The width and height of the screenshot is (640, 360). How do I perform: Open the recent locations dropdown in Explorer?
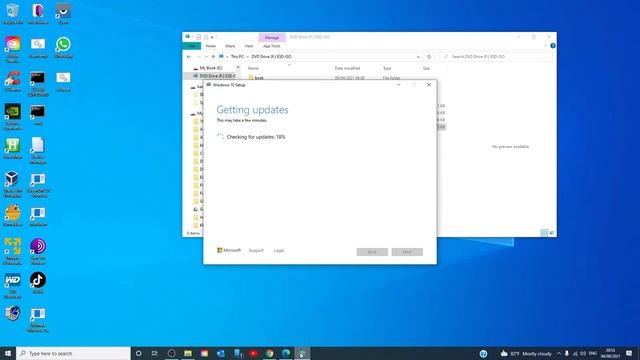pyautogui.click(x=206, y=57)
